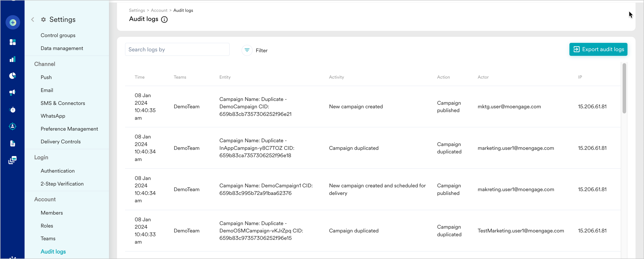
Task: Click the Settings gear icon
Action: (43, 19)
